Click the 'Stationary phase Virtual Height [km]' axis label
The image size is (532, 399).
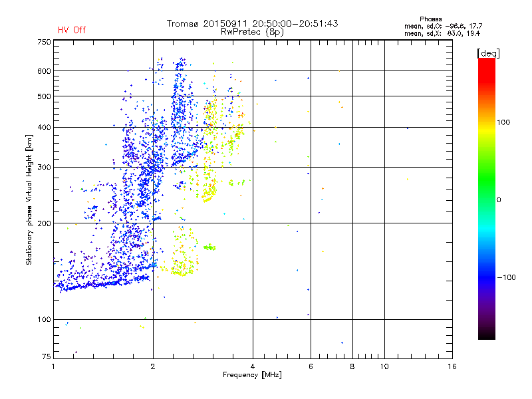29,199
